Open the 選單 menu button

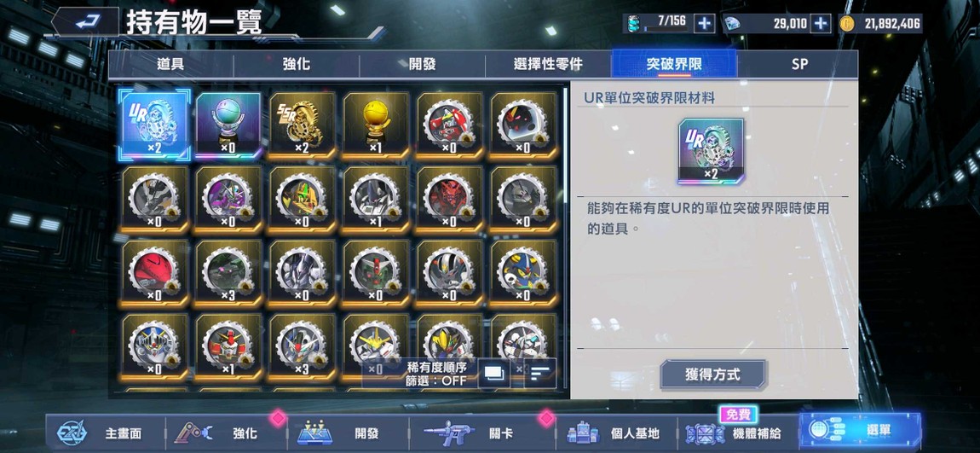(x=861, y=431)
